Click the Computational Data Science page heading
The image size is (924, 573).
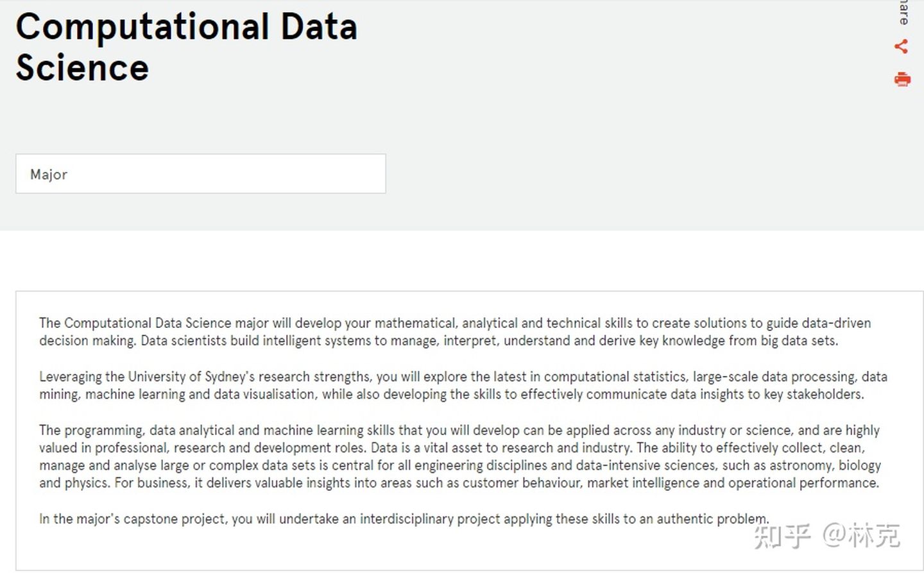186,47
